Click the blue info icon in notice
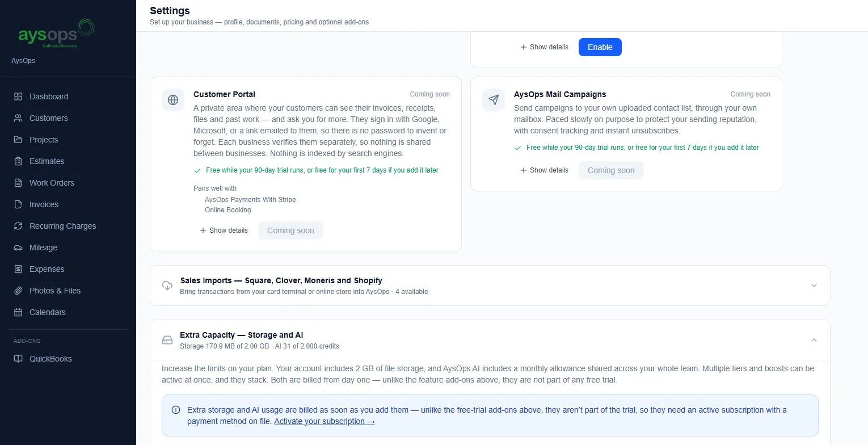The image size is (868, 445). (x=176, y=410)
